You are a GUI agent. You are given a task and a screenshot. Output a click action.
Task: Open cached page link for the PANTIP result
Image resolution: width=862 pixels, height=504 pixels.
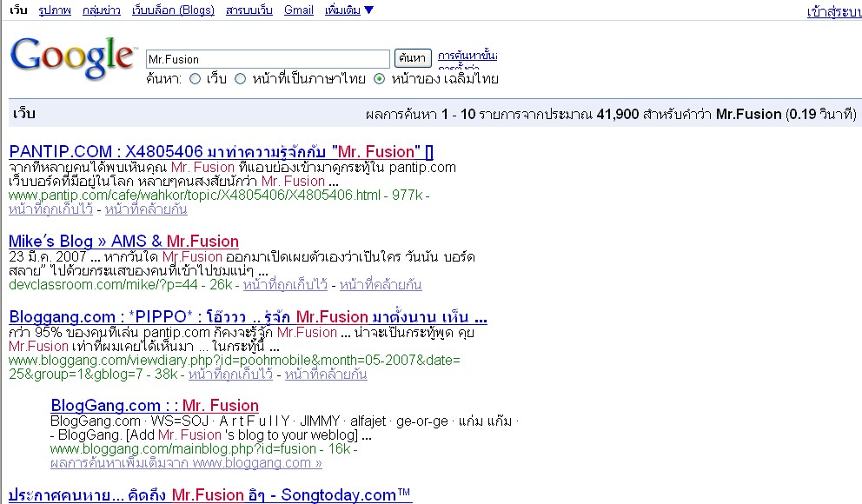point(50,209)
